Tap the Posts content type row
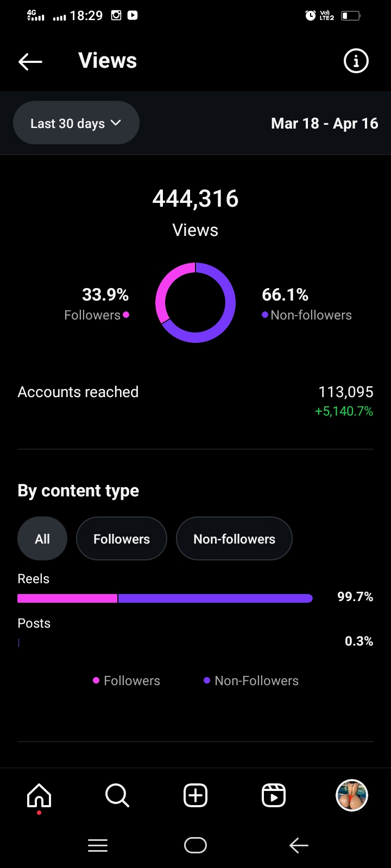The height and width of the screenshot is (868, 391). [195, 633]
